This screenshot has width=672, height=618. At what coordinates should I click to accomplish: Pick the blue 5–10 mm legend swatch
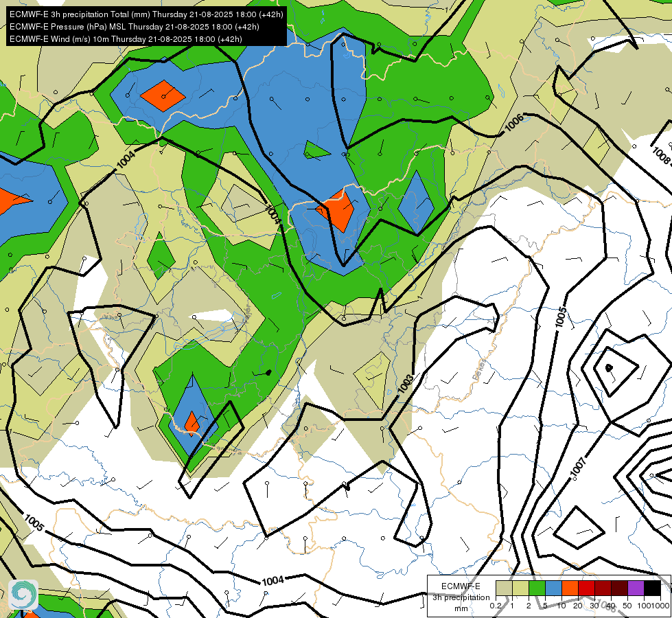tap(553, 588)
